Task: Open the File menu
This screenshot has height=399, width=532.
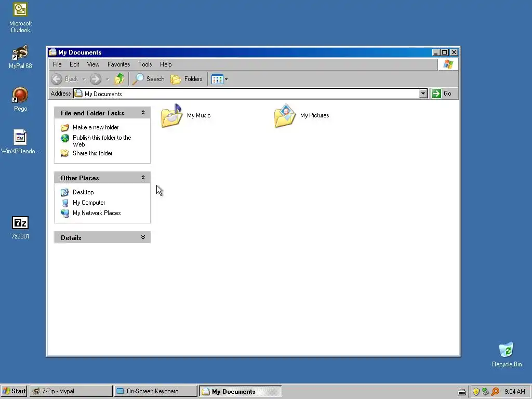Action: 57,64
